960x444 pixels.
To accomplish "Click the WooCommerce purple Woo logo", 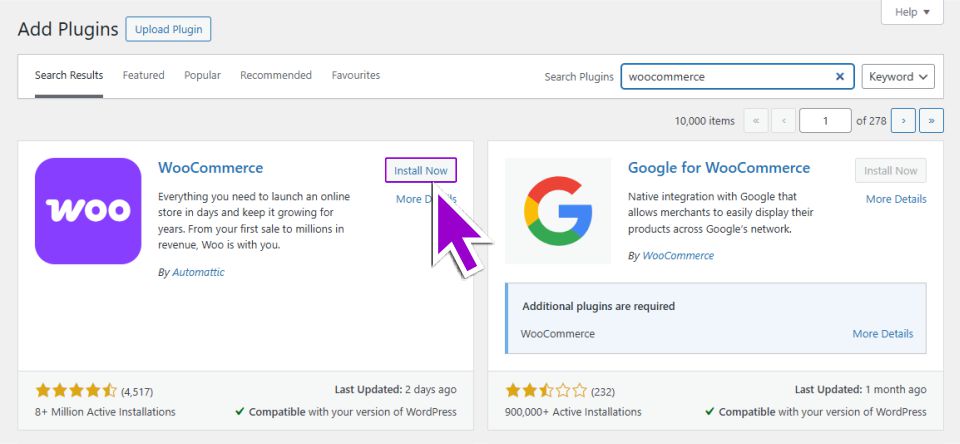I will [88, 211].
